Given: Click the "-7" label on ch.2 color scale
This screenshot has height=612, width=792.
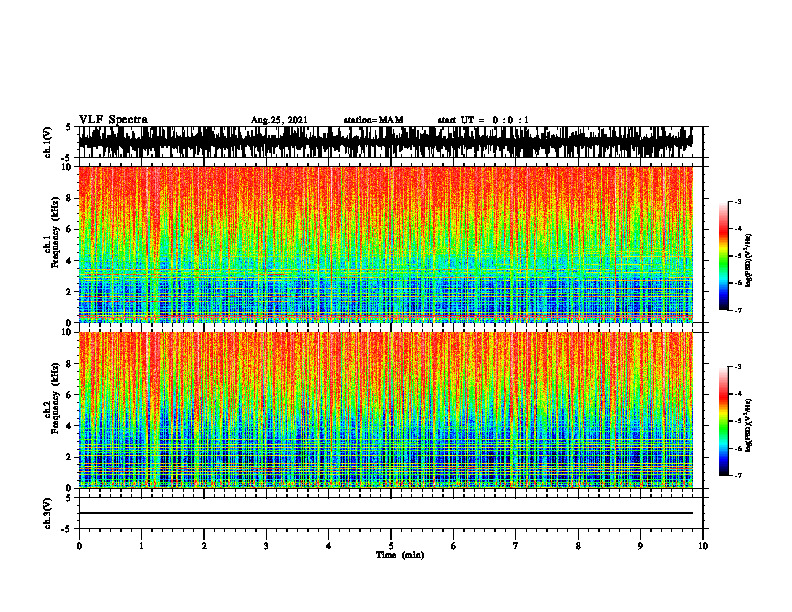Looking at the screenshot, I should click(x=738, y=475).
